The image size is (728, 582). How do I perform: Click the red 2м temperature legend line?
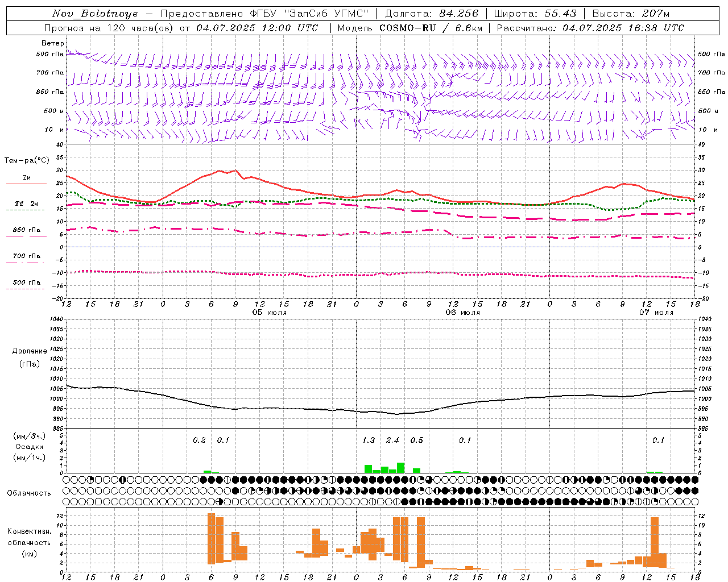click(x=26, y=184)
